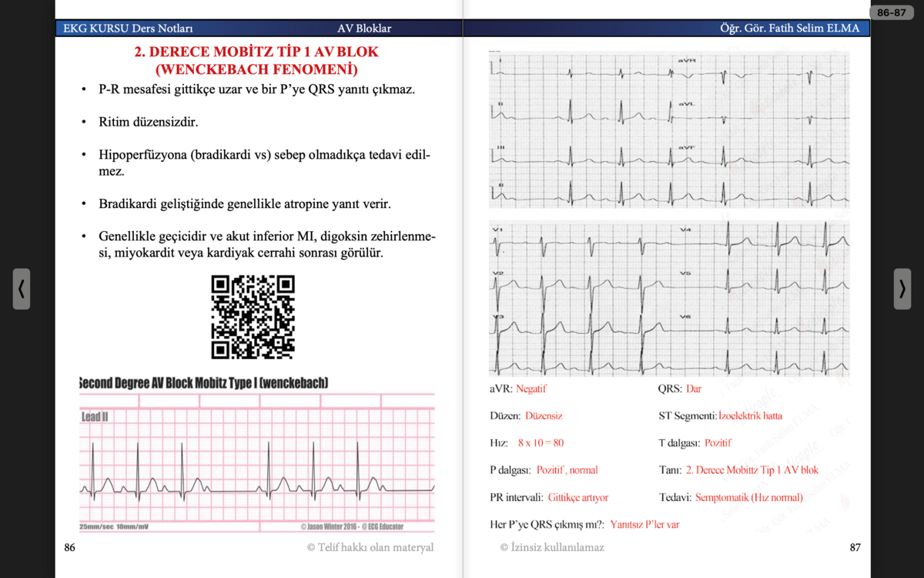924x578 pixels.
Task: Click the ST Segmenti answer 'İzoelektrik hatta'
Action: click(750, 415)
